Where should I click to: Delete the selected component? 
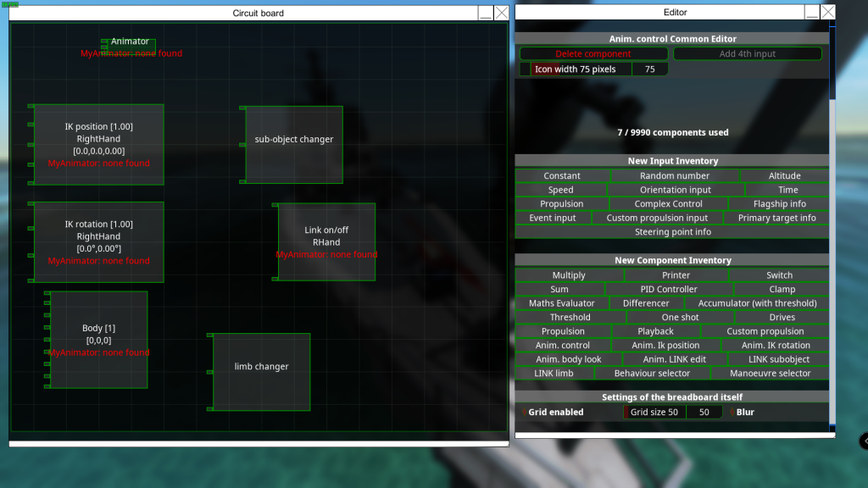tap(593, 54)
